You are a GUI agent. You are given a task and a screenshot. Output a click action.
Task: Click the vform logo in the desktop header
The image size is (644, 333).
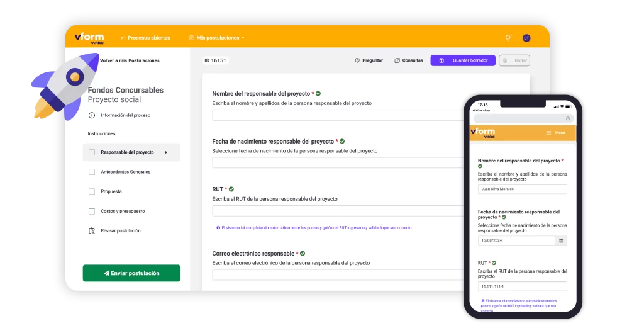[x=89, y=38]
